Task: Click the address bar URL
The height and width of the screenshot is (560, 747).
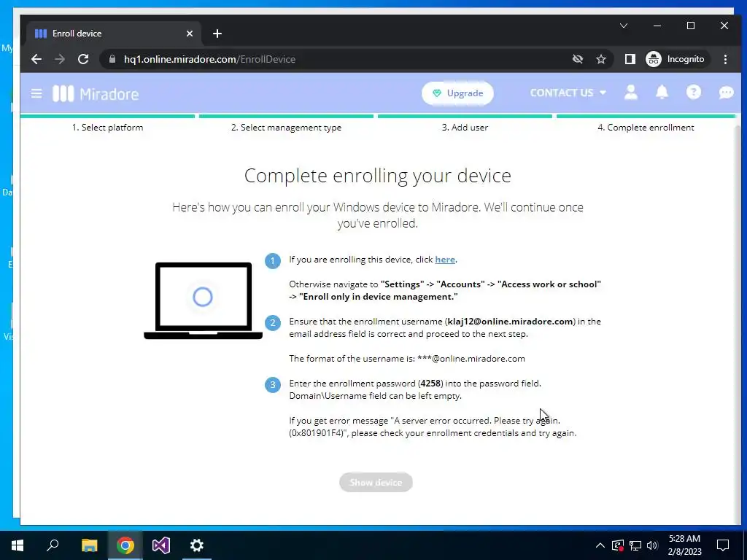Action: pos(209,59)
